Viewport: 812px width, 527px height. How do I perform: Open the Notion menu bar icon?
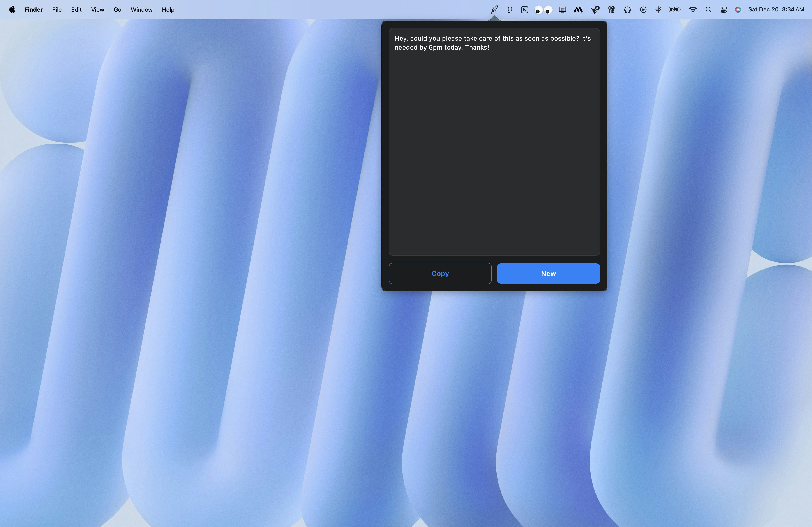coord(524,9)
